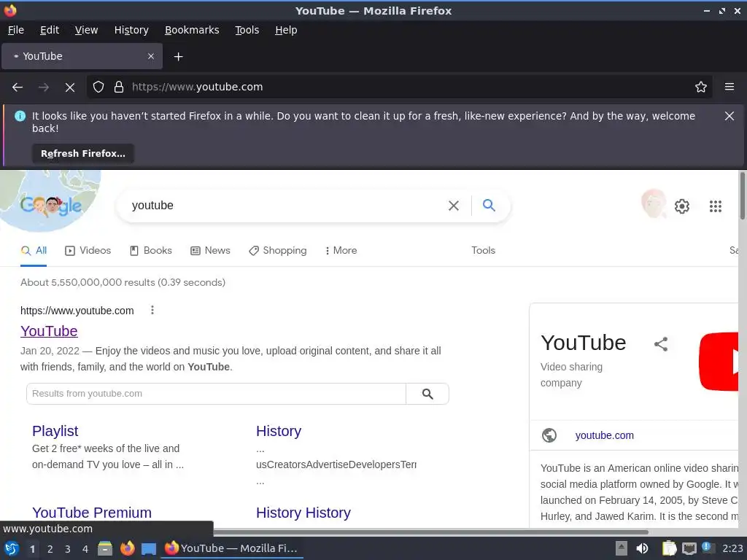This screenshot has width=747, height=560.
Task: Open the File menu
Action: (x=16, y=30)
